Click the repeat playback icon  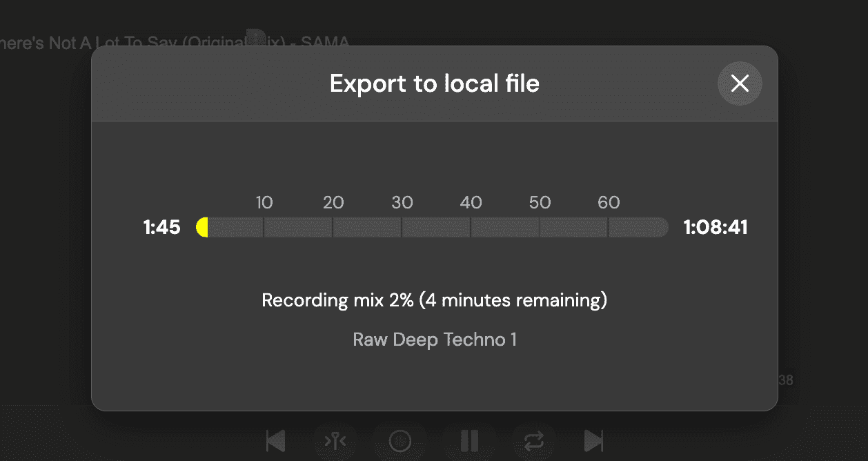point(533,442)
